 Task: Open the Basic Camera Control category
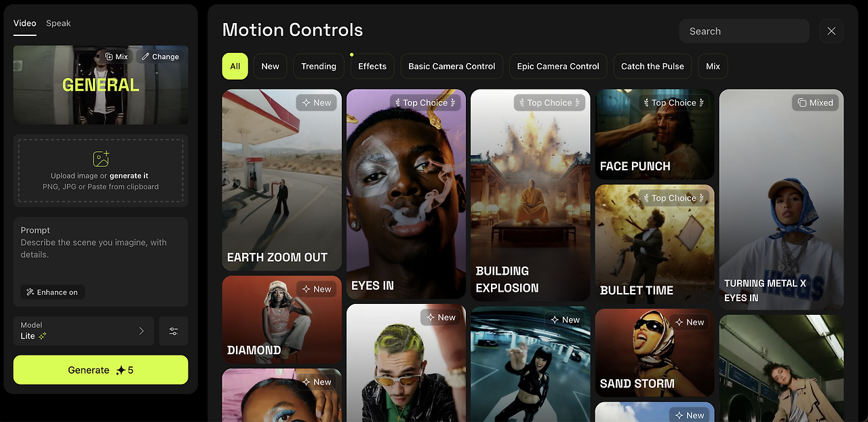[x=452, y=66]
